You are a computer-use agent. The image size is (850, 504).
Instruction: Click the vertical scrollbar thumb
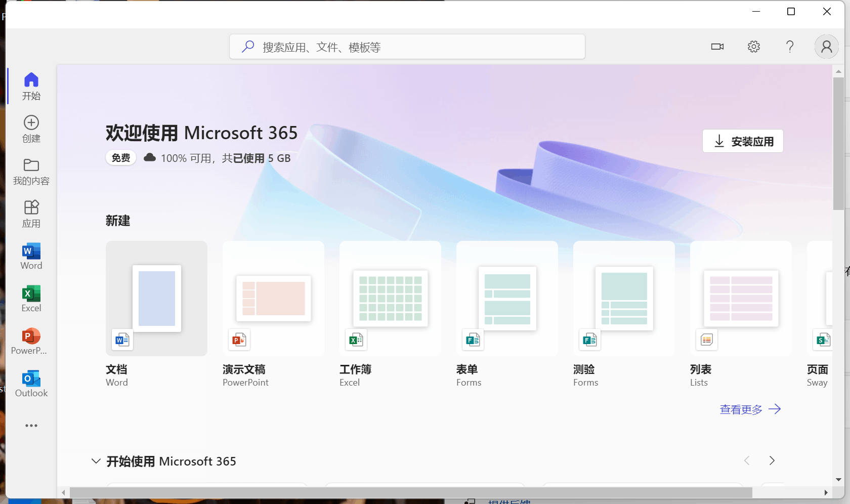(x=839, y=144)
